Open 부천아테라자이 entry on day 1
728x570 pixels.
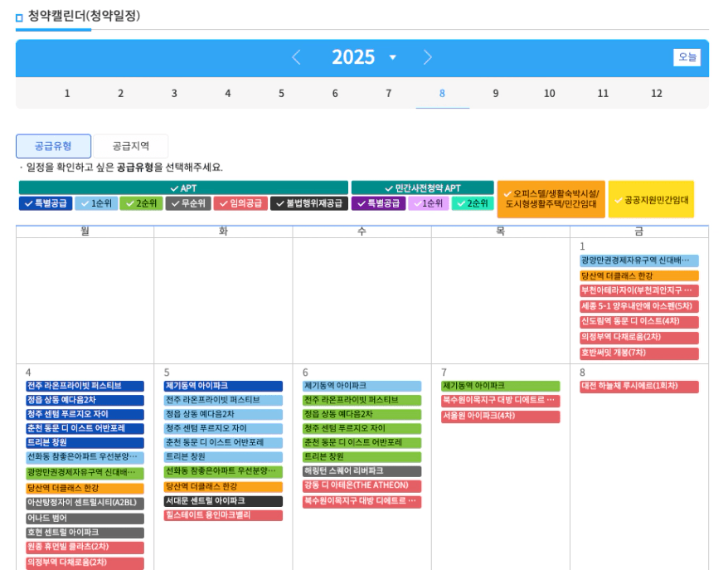coord(639,290)
